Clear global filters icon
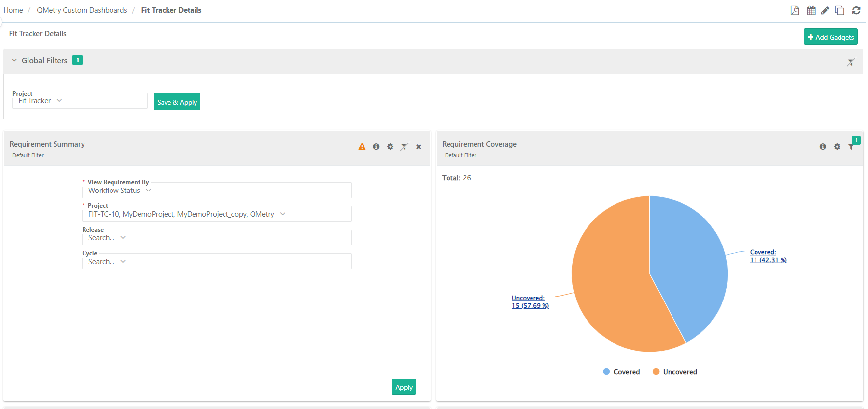 pyautogui.click(x=851, y=62)
